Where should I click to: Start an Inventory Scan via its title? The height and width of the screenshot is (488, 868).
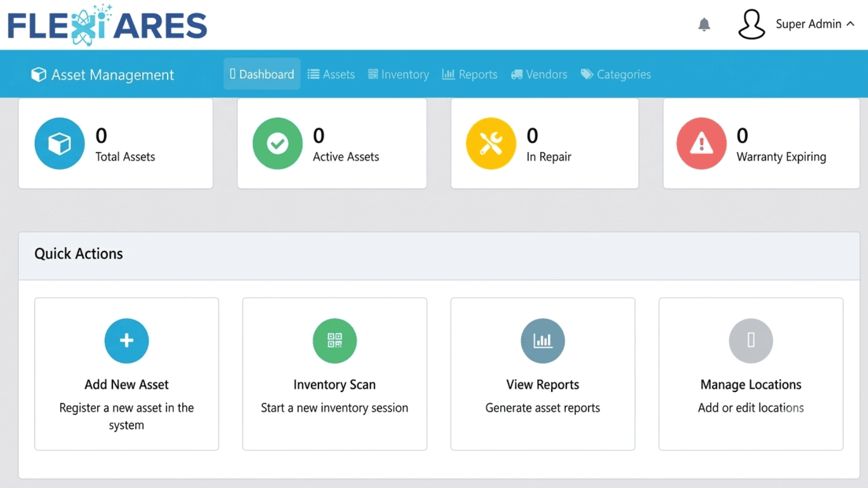coord(335,384)
